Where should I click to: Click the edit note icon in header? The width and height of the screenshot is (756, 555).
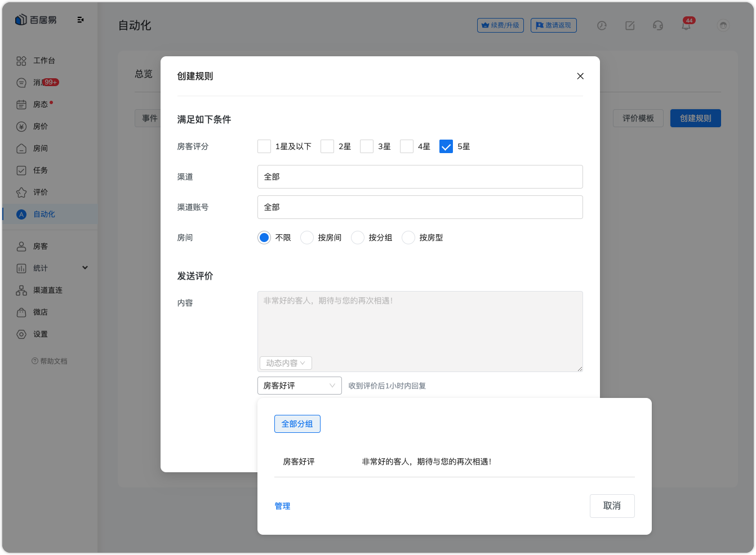[x=630, y=25]
